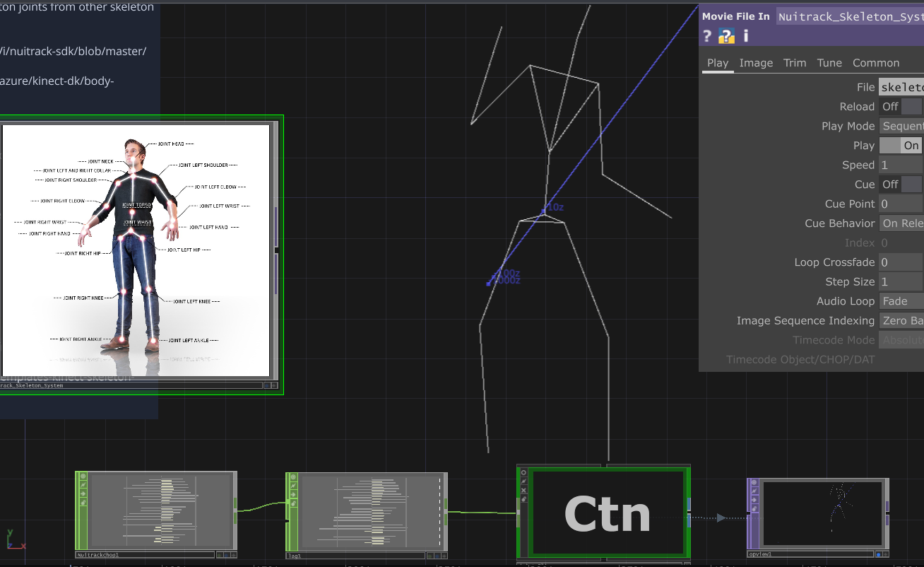The width and height of the screenshot is (924, 567).
Task: Click the operator info 'i' icon
Action: coord(745,36)
